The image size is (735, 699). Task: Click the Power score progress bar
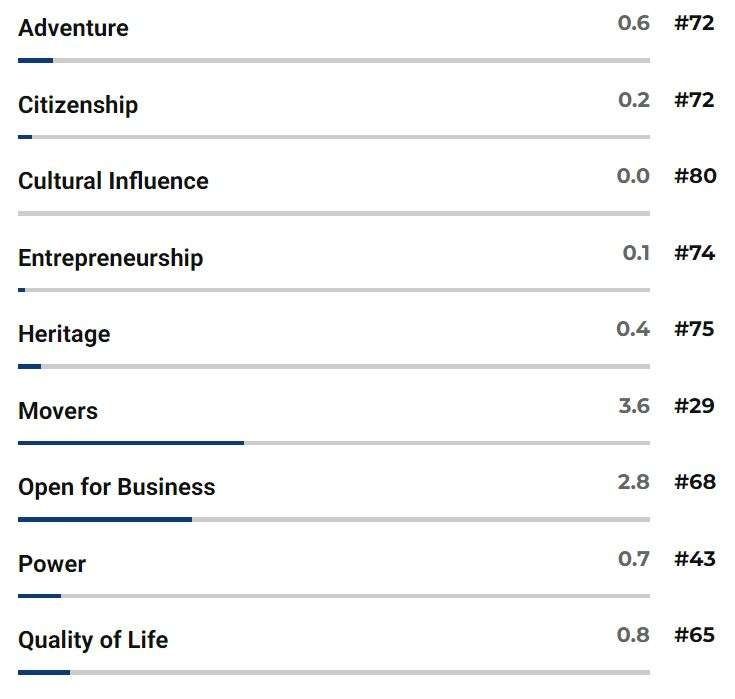click(x=333, y=596)
